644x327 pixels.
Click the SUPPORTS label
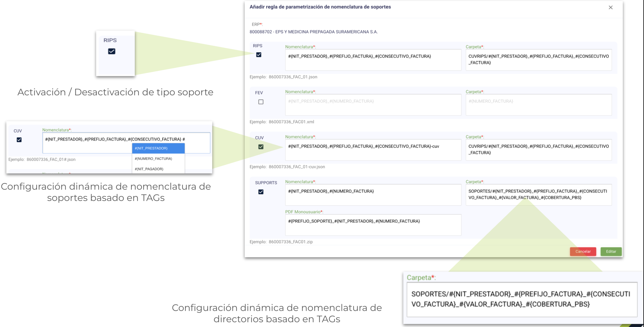tap(266, 183)
